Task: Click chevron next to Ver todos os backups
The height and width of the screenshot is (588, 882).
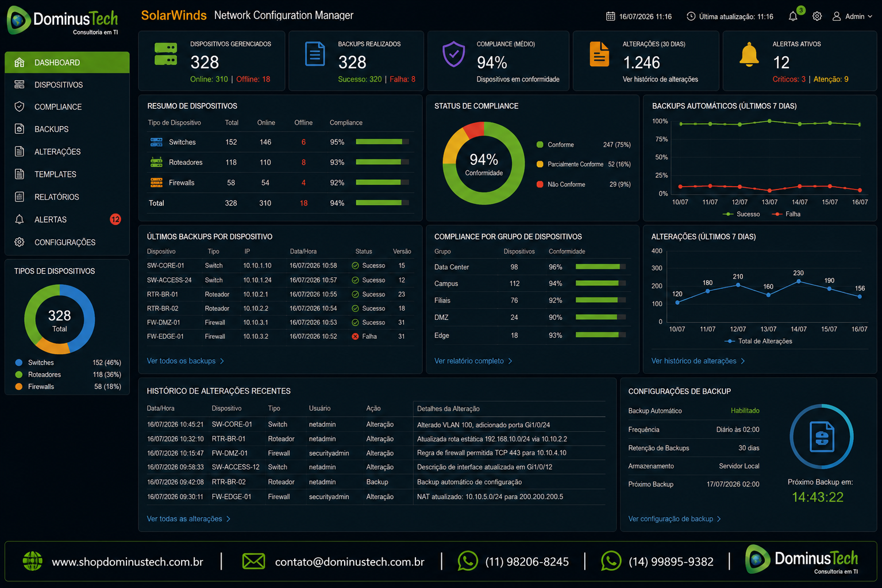Action: [222, 361]
